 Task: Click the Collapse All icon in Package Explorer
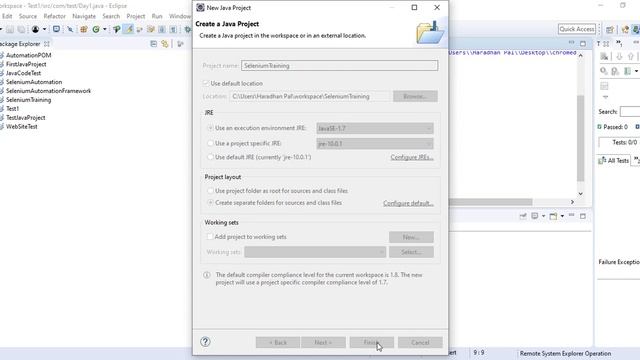[x=153, y=44]
